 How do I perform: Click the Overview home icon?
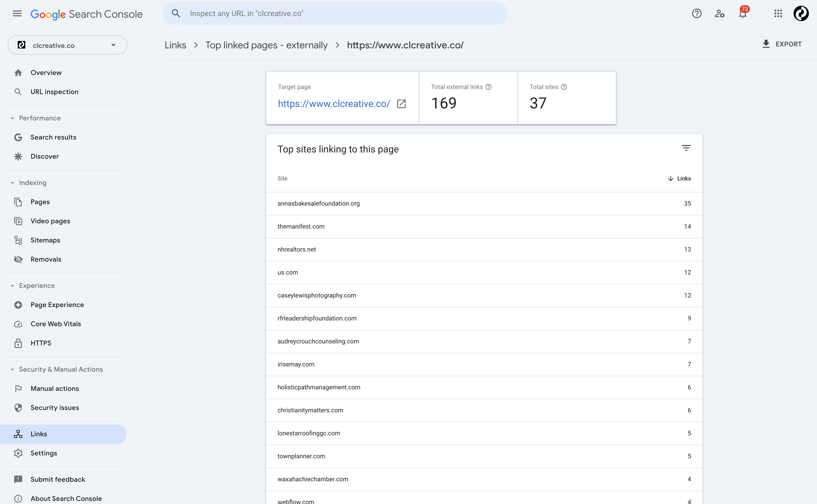point(18,73)
